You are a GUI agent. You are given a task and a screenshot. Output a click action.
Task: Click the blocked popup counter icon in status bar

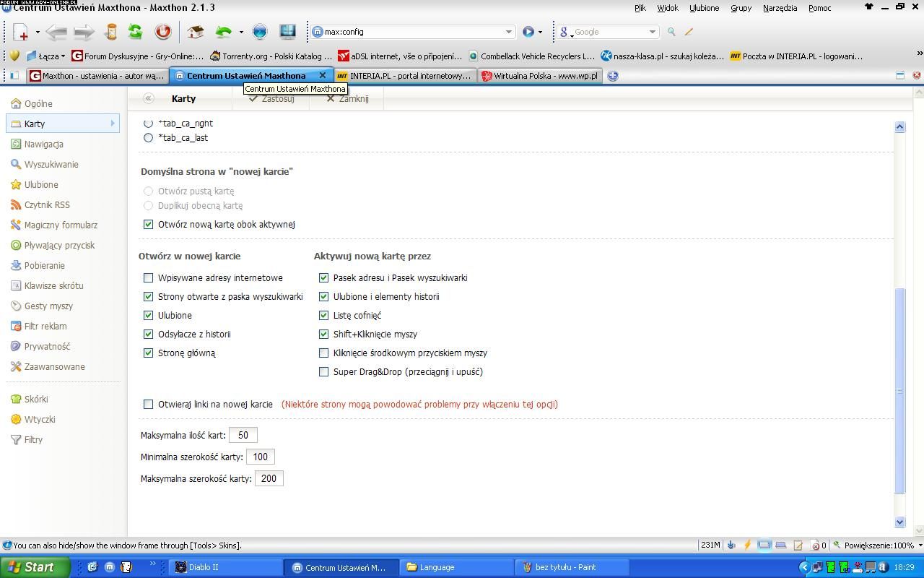click(x=819, y=545)
